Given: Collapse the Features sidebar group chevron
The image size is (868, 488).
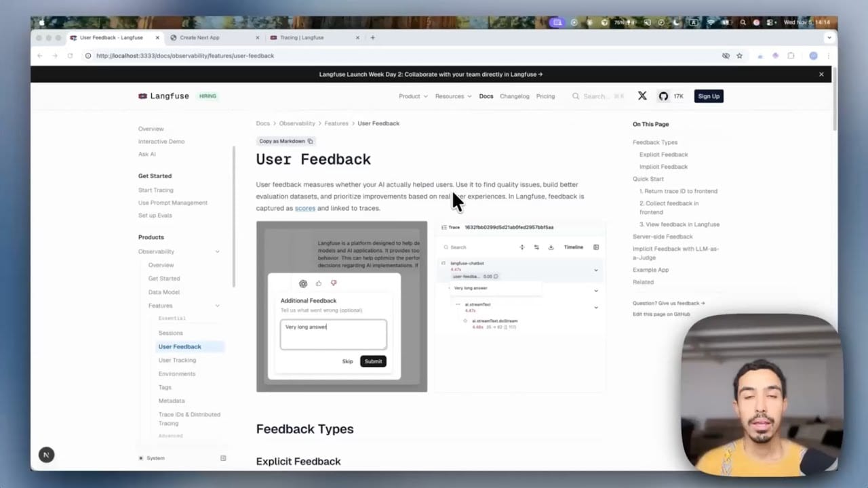Looking at the screenshot, I should (x=218, y=306).
